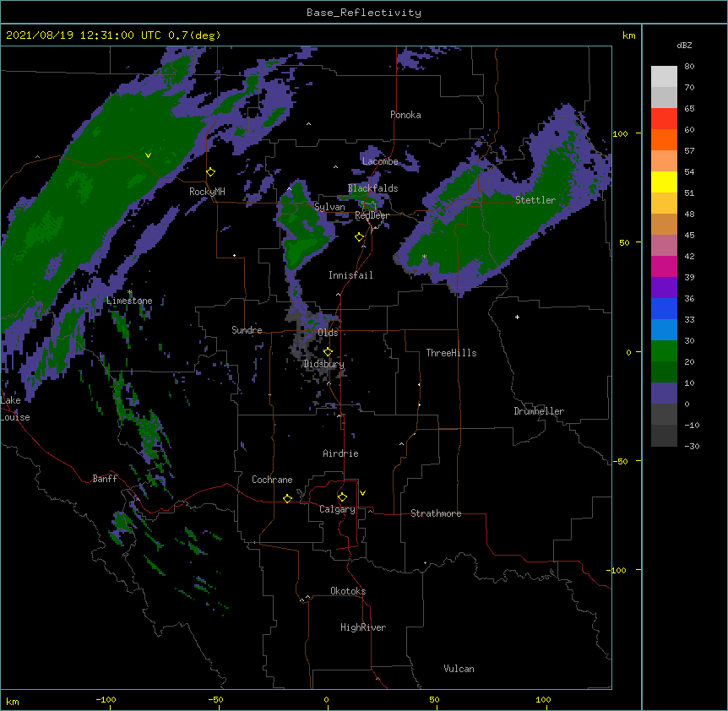Click the -30 value on dBZ legend
The image size is (728, 711).
click(x=692, y=446)
